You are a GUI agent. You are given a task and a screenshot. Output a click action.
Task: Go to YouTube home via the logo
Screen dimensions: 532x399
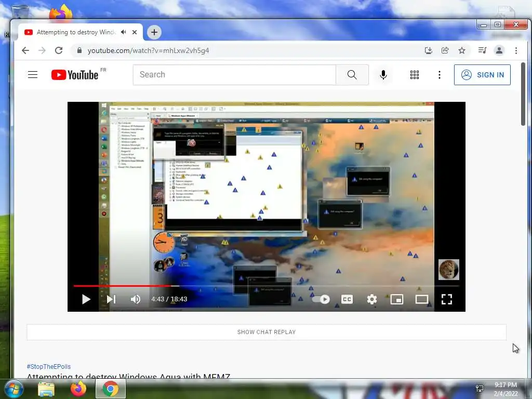click(75, 75)
